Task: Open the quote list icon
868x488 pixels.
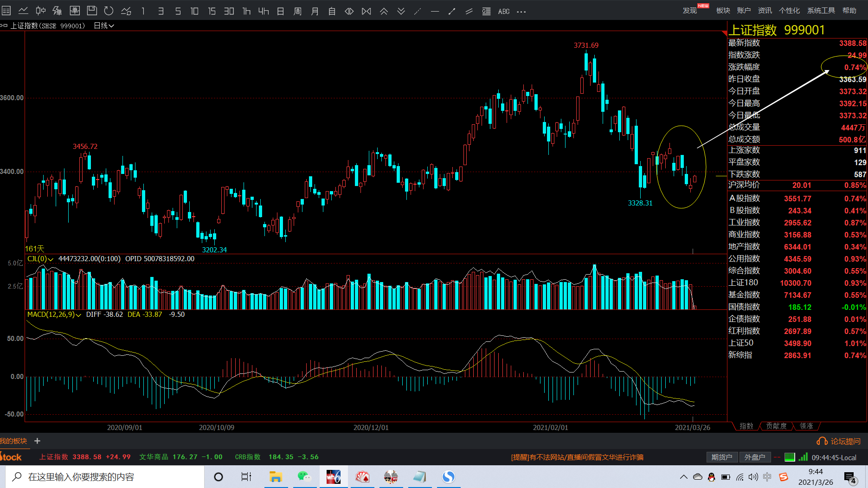Action: tap(6, 11)
